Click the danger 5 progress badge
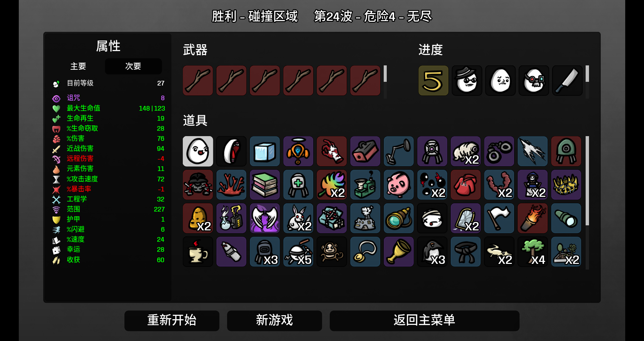 coord(433,81)
